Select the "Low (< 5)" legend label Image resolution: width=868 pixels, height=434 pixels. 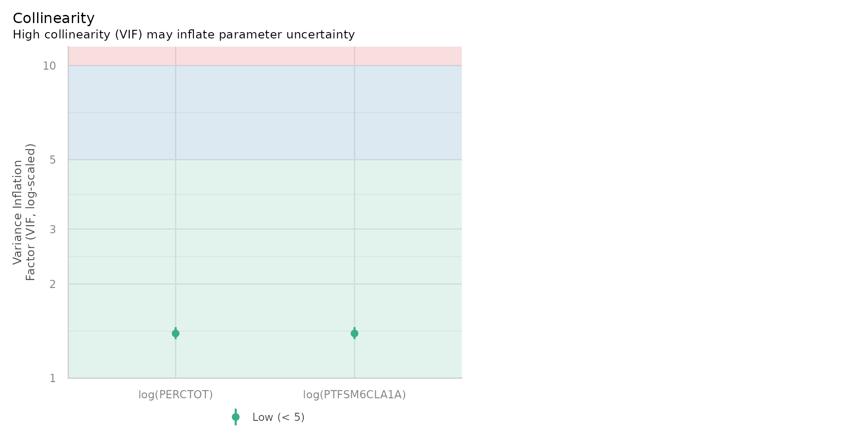point(278,417)
